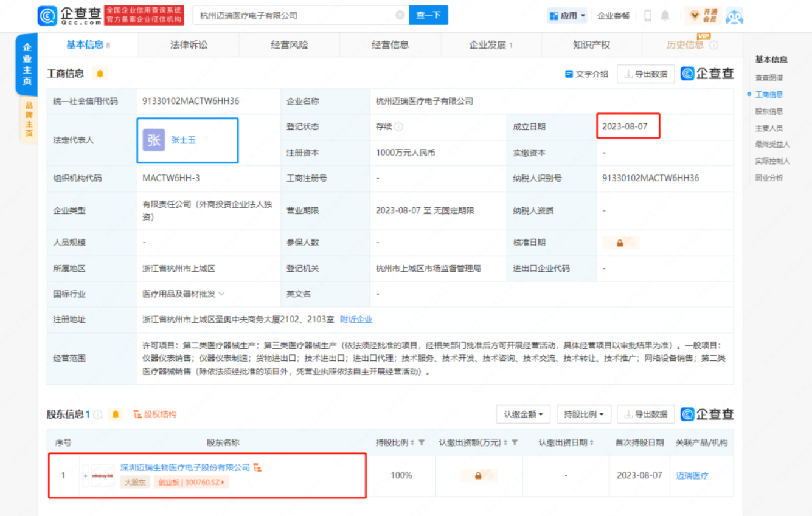
Task: Expand the shareholder row with the plus icon
Action: [85, 476]
